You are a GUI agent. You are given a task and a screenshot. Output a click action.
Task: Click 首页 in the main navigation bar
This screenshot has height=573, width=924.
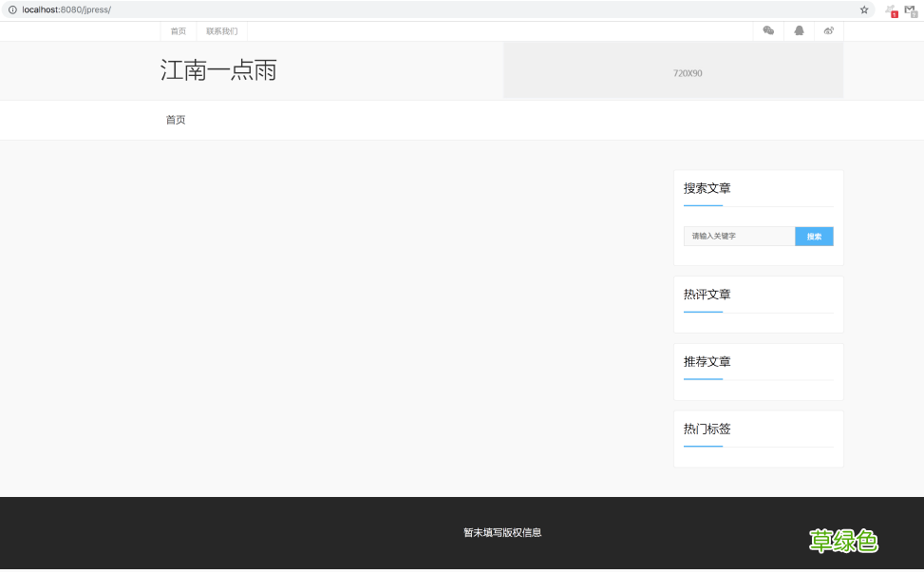click(x=175, y=120)
